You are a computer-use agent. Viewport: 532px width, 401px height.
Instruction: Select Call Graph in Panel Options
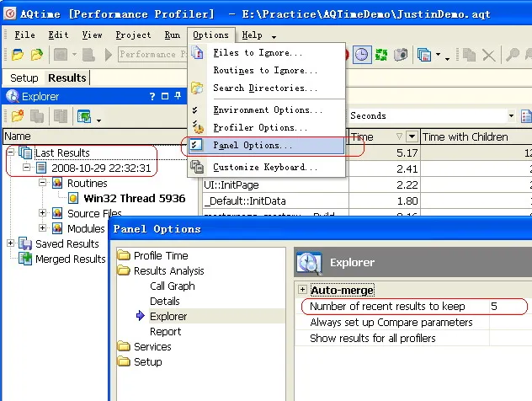(x=173, y=286)
